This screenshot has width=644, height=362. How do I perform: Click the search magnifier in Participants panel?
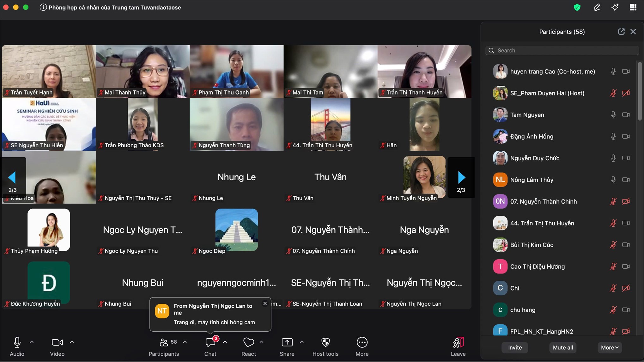tap(491, 50)
